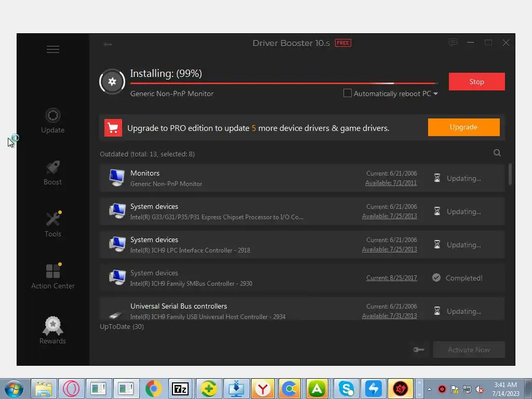Screen dimensions: 532x399
Task: Open the search icon above driver list
Action: click(x=497, y=153)
